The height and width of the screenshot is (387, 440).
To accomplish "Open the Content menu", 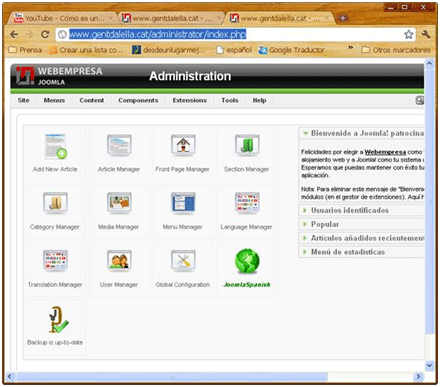I will [92, 100].
